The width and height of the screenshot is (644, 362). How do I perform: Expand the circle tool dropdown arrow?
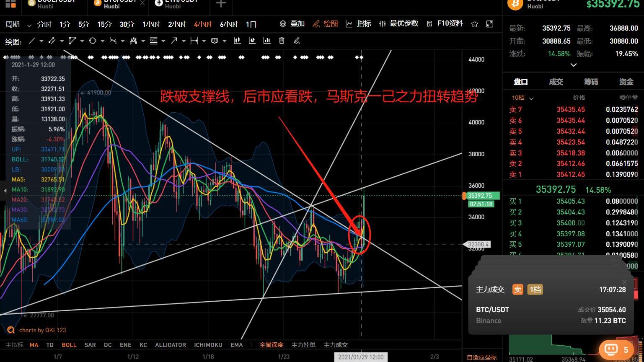(102, 41)
